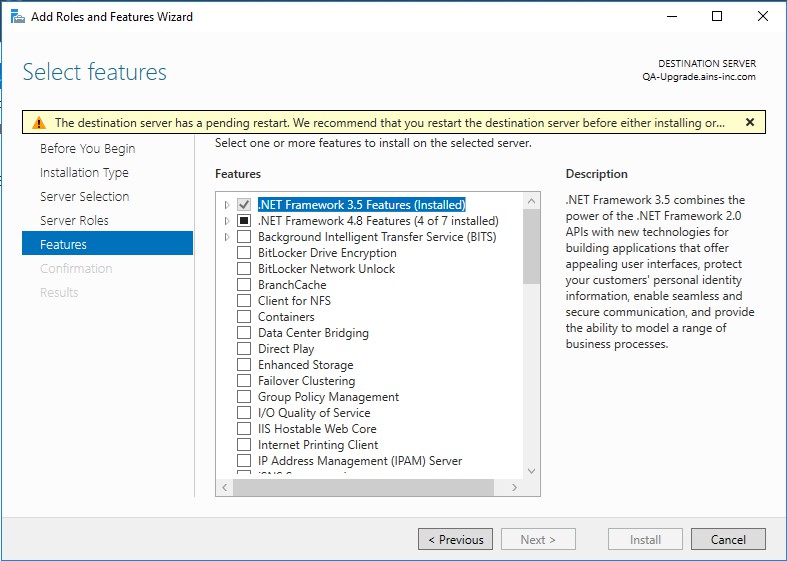Click the pending restart warning message text

click(390, 123)
